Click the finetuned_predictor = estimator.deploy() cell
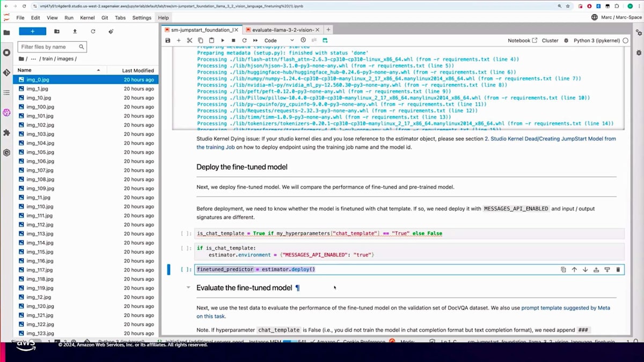Viewport: 644px width, 362px height. pyautogui.click(x=409, y=269)
